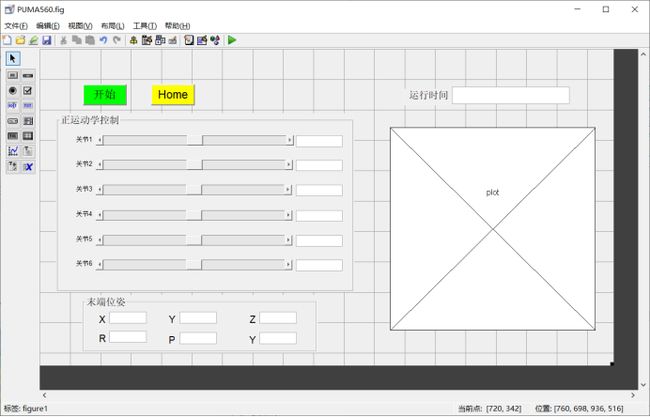
Task: Click the 运行时间 text field
Action: [x=511, y=95]
